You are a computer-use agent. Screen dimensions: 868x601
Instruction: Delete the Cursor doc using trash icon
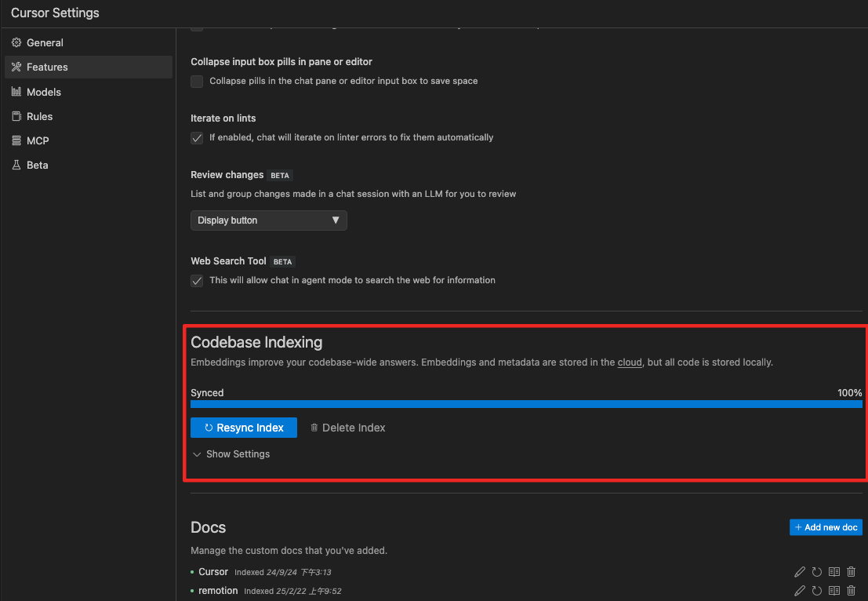click(852, 572)
